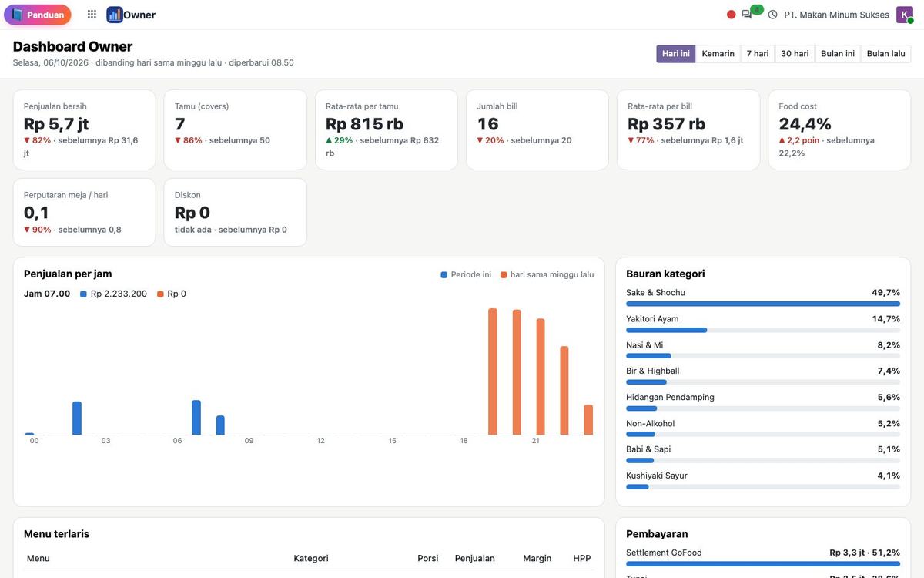Click the Hidangan Pendamping category label
The height and width of the screenshot is (578, 924).
tap(670, 397)
